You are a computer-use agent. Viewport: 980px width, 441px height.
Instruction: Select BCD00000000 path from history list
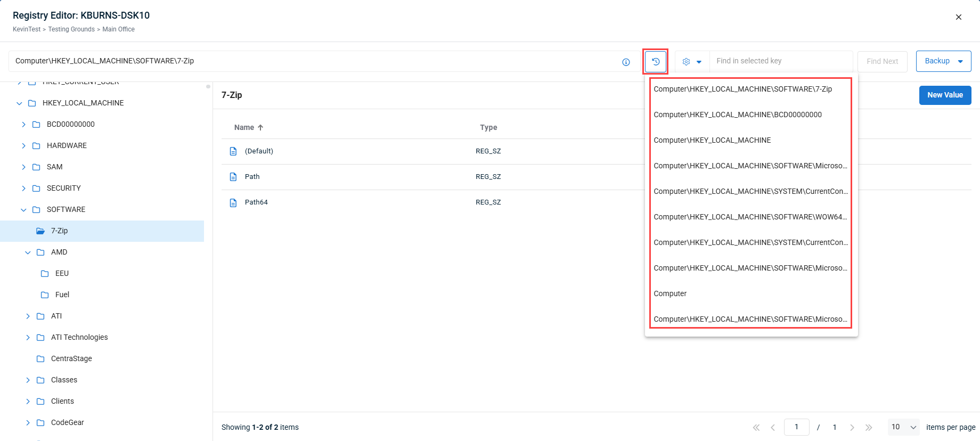click(738, 115)
